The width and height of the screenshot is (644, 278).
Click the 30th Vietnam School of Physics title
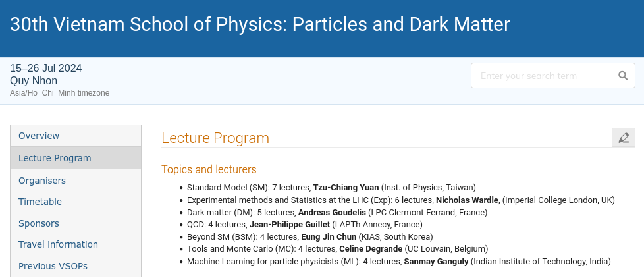coord(260,24)
